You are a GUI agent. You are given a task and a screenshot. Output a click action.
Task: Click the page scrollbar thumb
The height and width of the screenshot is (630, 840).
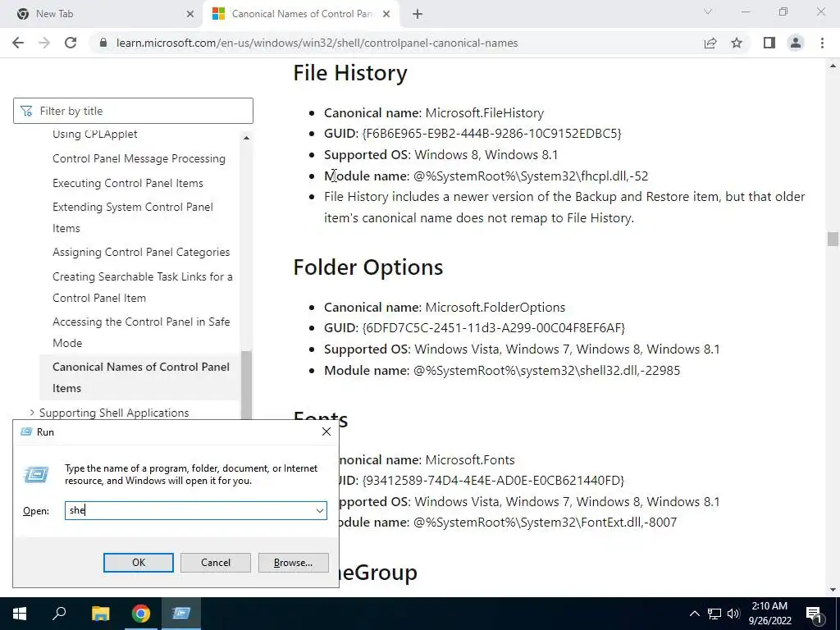click(x=833, y=239)
